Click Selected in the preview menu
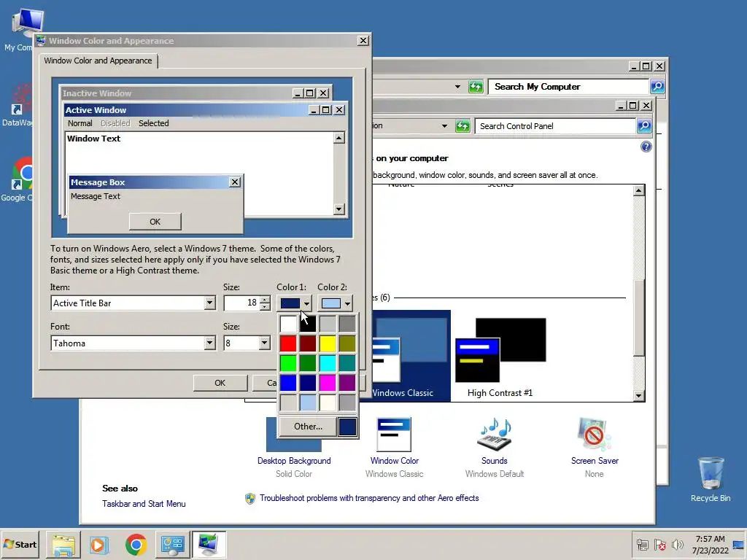The width and height of the screenshot is (747, 560). (x=153, y=123)
